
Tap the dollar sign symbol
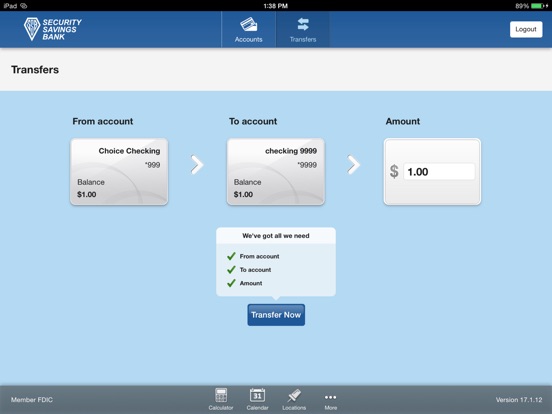click(x=394, y=171)
